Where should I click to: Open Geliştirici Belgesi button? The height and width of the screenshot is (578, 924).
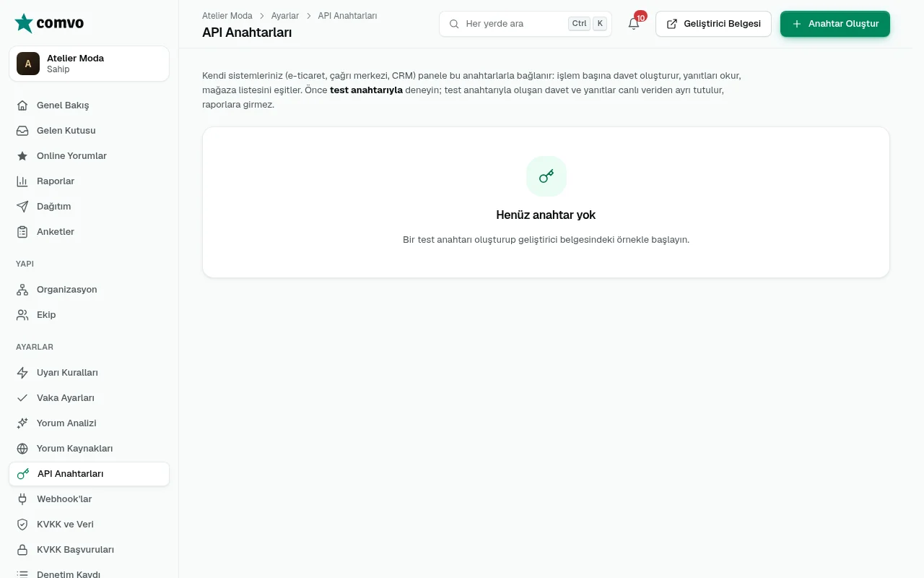713,24
